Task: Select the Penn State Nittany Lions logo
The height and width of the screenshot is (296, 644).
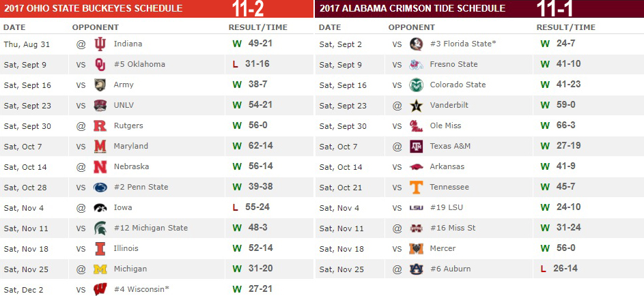Action: (100, 188)
